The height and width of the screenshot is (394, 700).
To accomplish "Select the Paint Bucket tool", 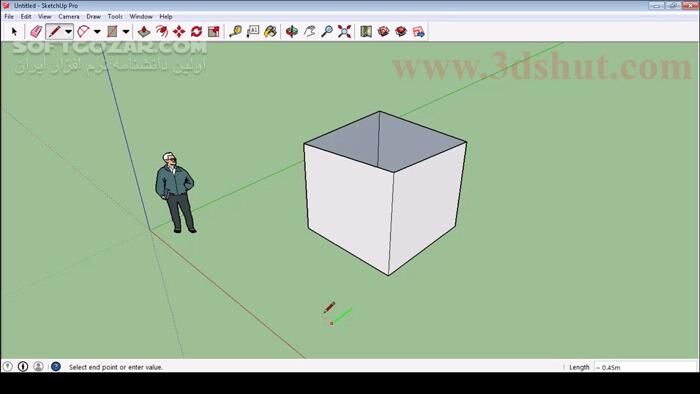I will click(x=270, y=32).
